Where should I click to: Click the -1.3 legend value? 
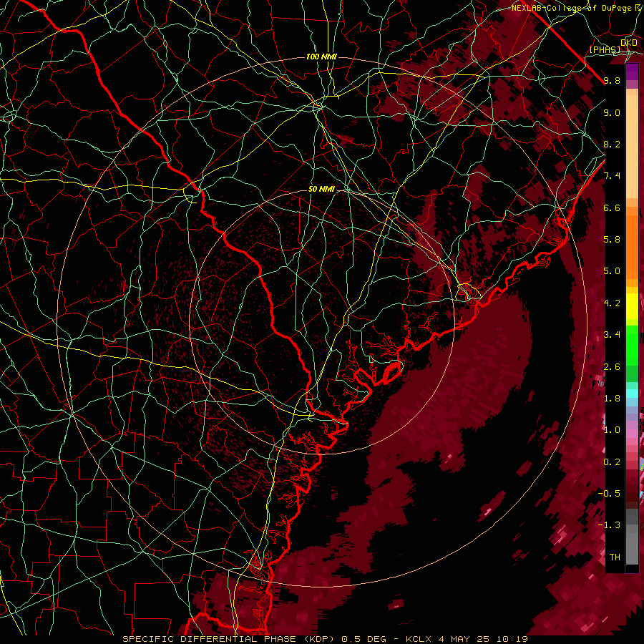[x=609, y=525]
